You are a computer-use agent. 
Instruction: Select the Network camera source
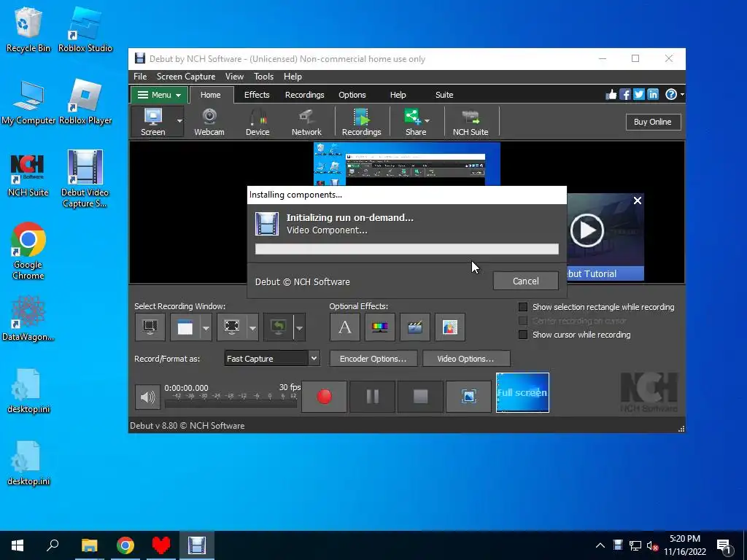click(x=306, y=122)
